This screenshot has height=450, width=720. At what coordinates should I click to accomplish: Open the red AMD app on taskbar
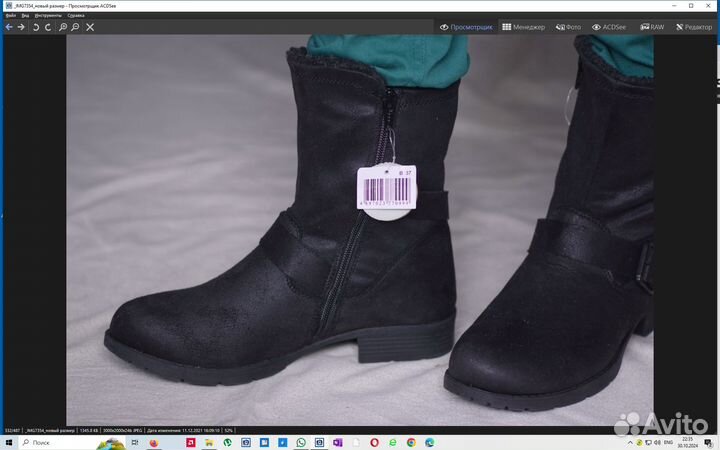coord(191,443)
